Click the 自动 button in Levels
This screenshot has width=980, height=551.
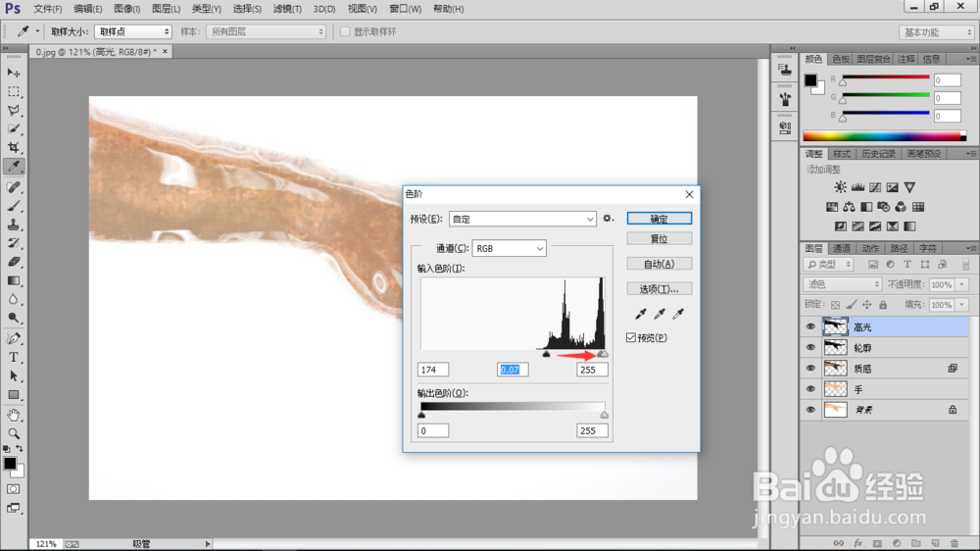click(x=660, y=264)
